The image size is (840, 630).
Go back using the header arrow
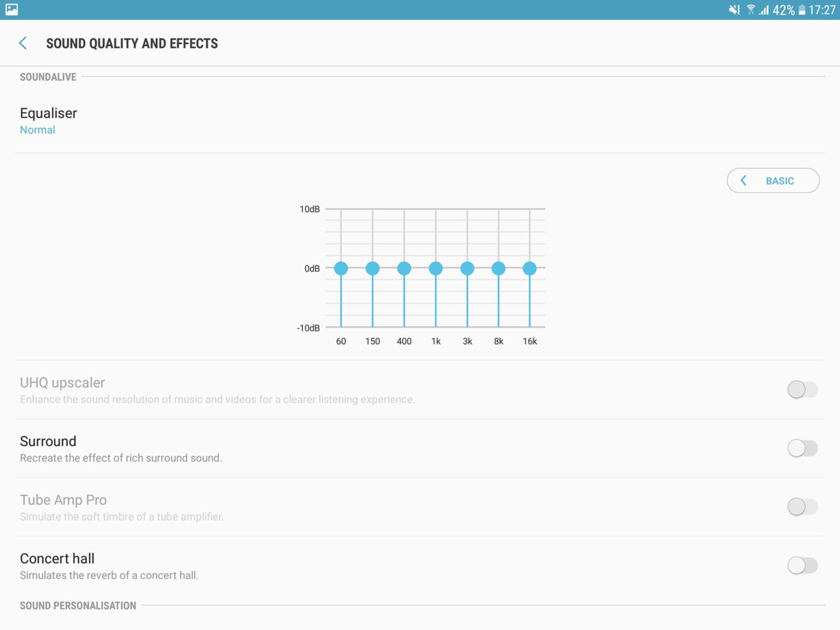23,43
